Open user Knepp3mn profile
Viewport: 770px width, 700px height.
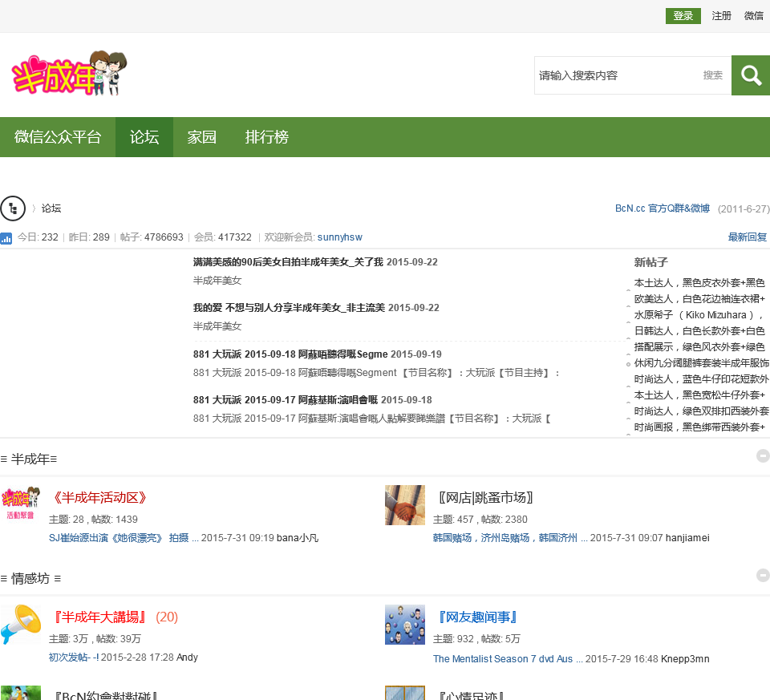[x=685, y=659]
